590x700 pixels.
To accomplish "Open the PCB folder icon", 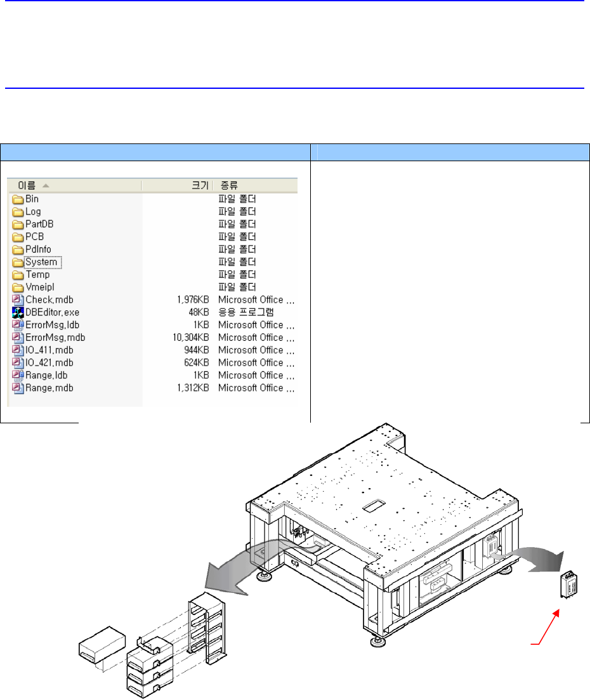I will point(18,237).
